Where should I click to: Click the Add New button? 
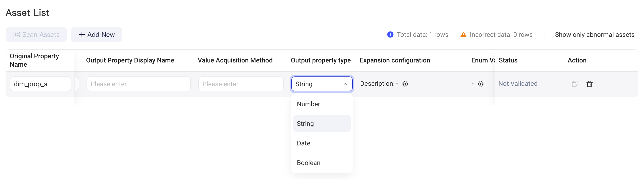click(97, 34)
